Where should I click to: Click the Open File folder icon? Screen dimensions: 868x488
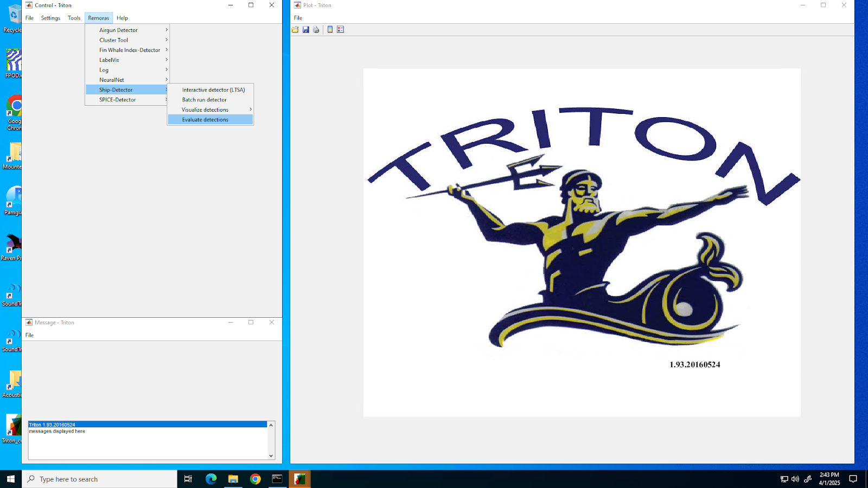[x=295, y=30]
